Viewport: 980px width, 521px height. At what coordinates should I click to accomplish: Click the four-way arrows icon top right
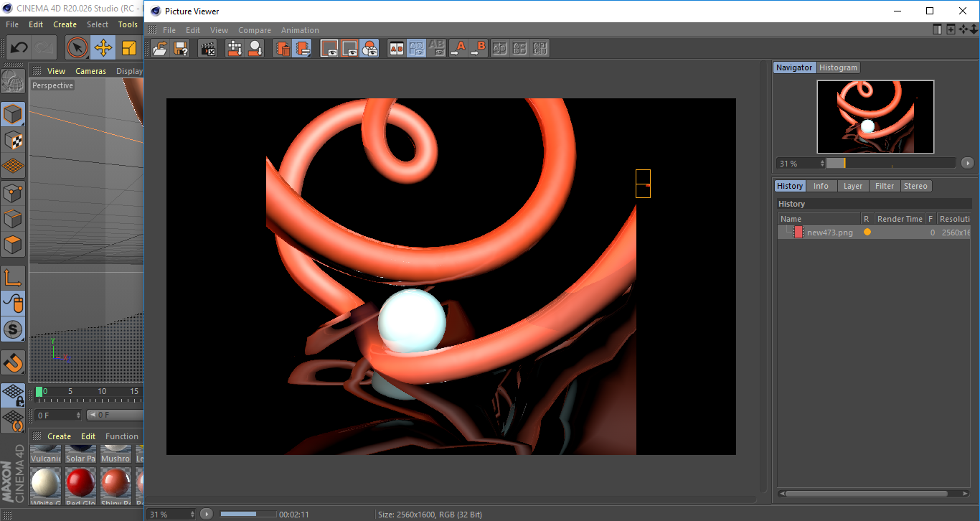[963, 29]
